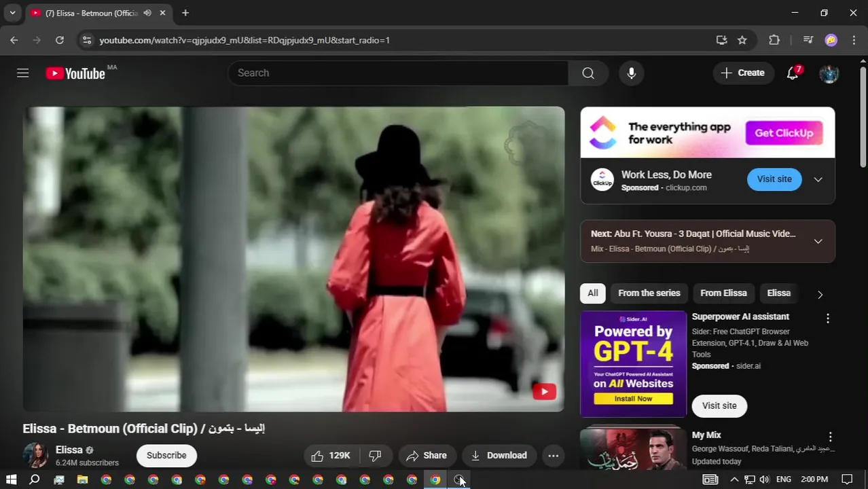Open options for Superpower AI assistant ad
868x489 pixels.
click(x=828, y=319)
